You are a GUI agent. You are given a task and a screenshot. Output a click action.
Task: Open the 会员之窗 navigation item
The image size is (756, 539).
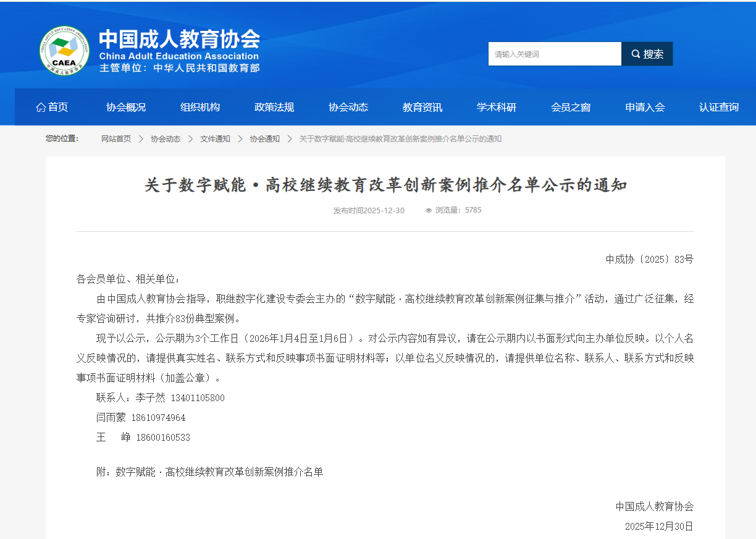(571, 107)
